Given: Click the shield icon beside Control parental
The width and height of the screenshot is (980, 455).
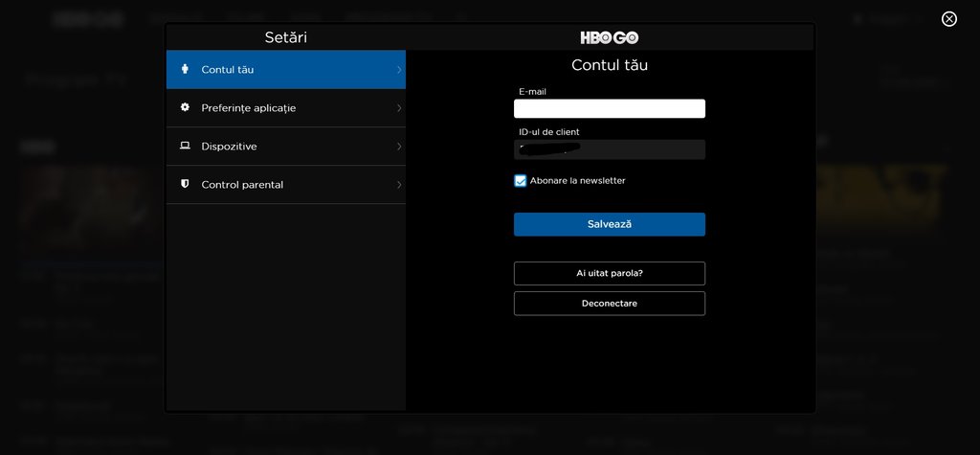Looking at the screenshot, I should (x=185, y=184).
